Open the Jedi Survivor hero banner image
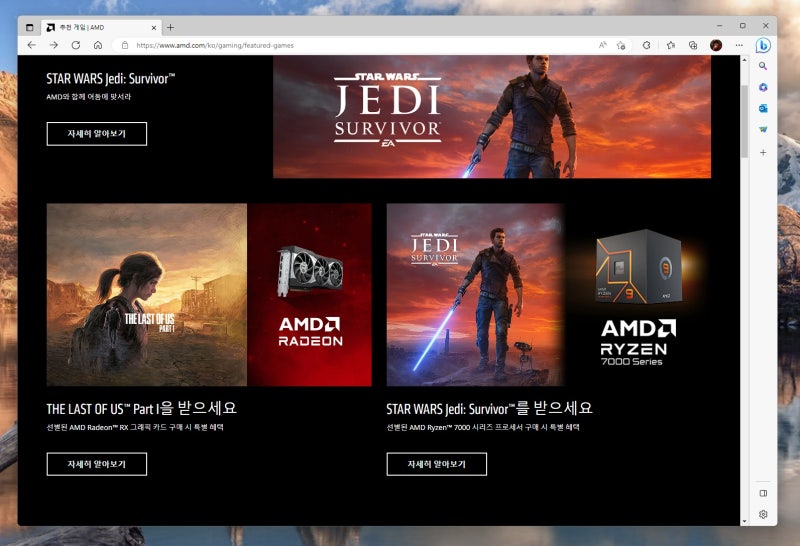This screenshot has height=546, width=800. (x=492, y=117)
